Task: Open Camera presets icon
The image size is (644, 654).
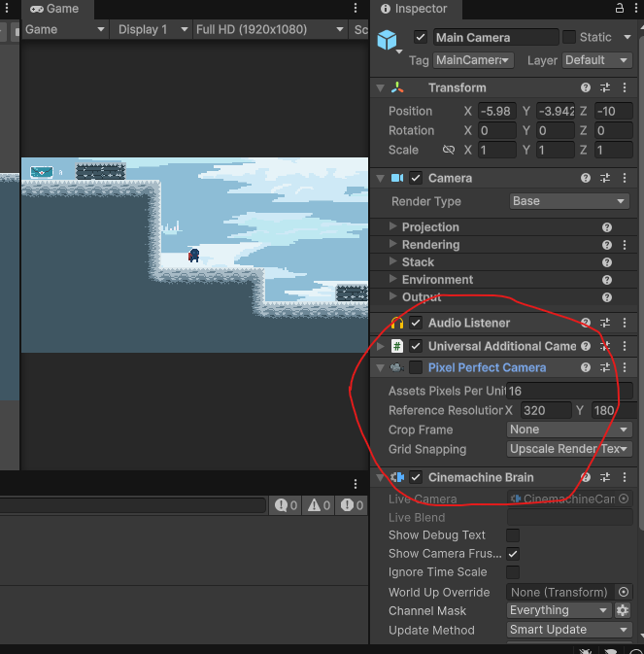Action: coord(605,178)
